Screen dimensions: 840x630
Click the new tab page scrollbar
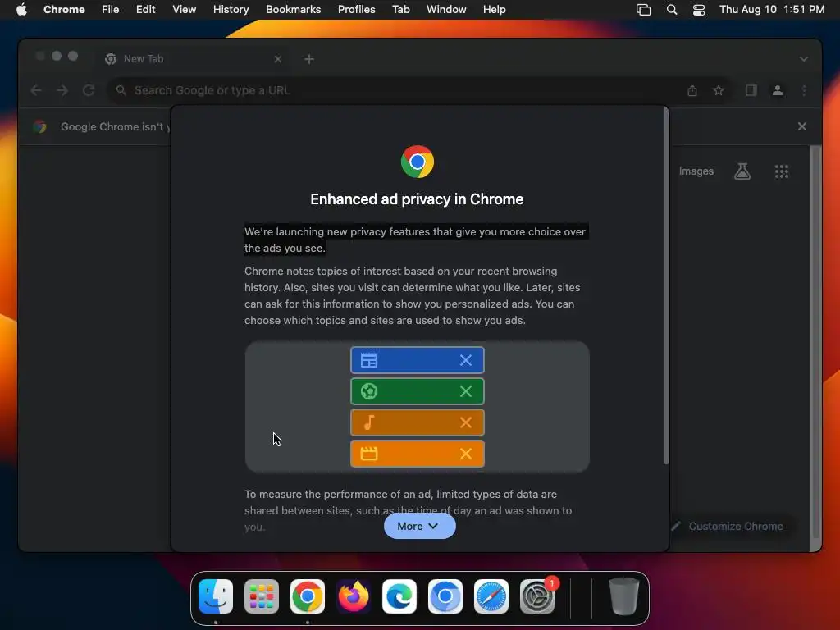[816, 342]
